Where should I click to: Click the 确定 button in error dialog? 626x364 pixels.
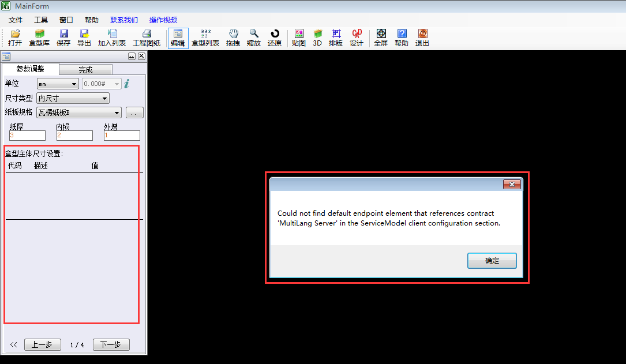coord(492,261)
